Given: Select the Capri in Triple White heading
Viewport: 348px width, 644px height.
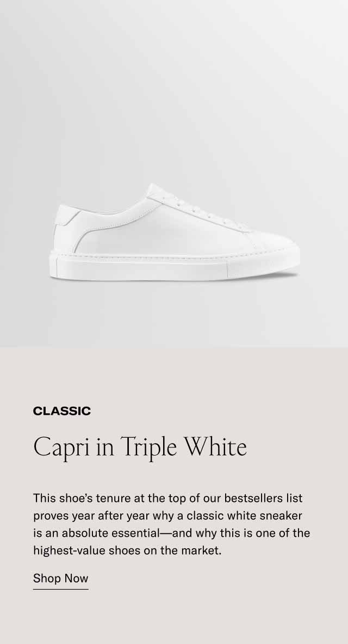Looking at the screenshot, I should point(140,447).
